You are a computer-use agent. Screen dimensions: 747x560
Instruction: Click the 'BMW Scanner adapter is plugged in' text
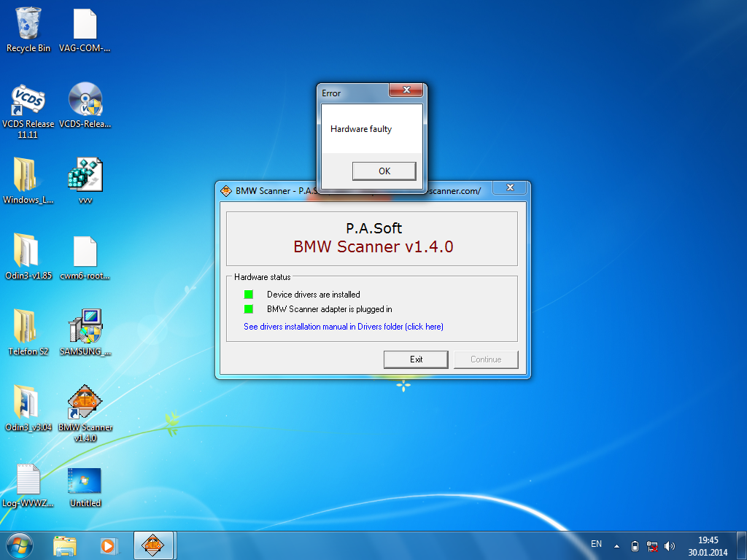[330, 309]
